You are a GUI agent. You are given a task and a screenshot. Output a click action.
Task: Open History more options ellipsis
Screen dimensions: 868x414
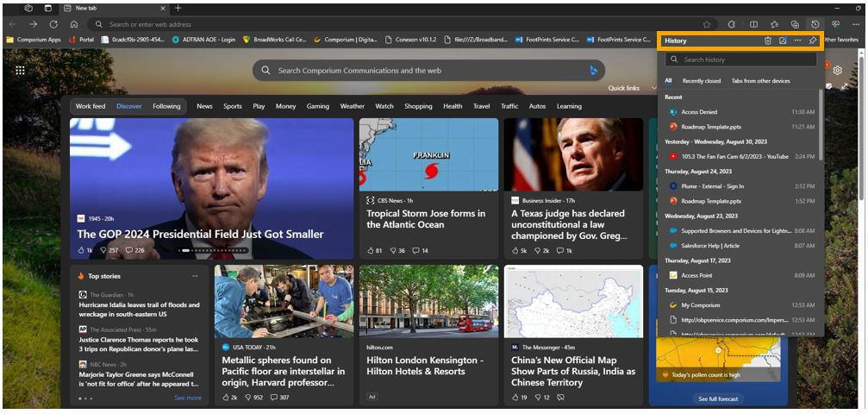[x=797, y=41]
